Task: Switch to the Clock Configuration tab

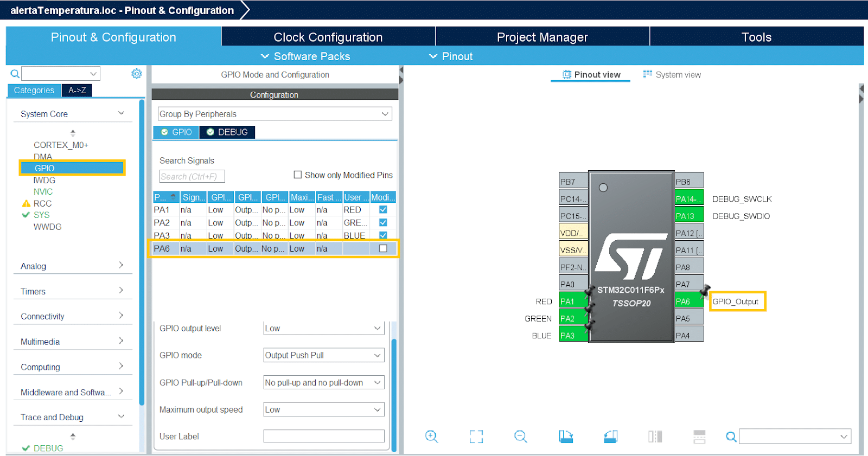Action: 328,37
